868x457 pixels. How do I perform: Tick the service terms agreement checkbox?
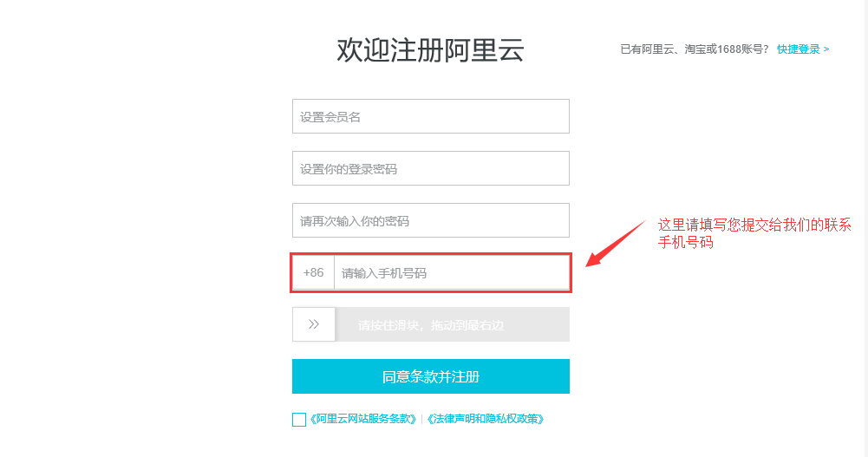pyautogui.click(x=299, y=420)
